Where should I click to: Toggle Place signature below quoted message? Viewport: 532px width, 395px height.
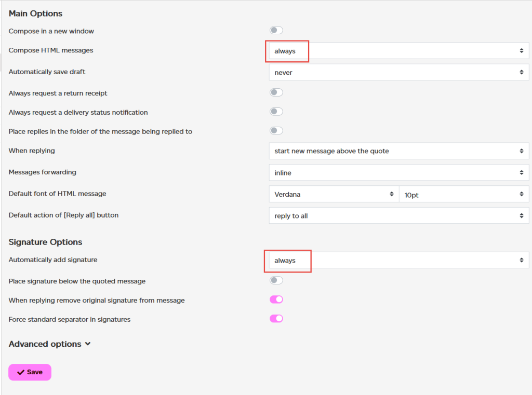[276, 280]
